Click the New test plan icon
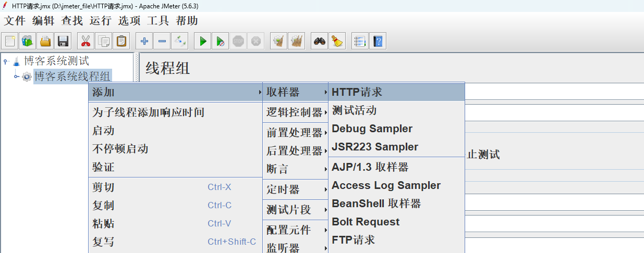This screenshot has width=644, height=253. click(x=10, y=41)
